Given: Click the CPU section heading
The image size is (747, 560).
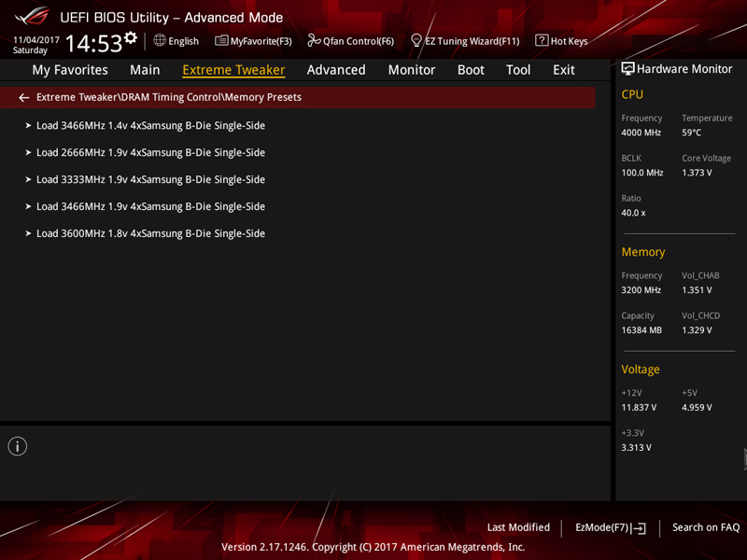Looking at the screenshot, I should click(x=632, y=94).
